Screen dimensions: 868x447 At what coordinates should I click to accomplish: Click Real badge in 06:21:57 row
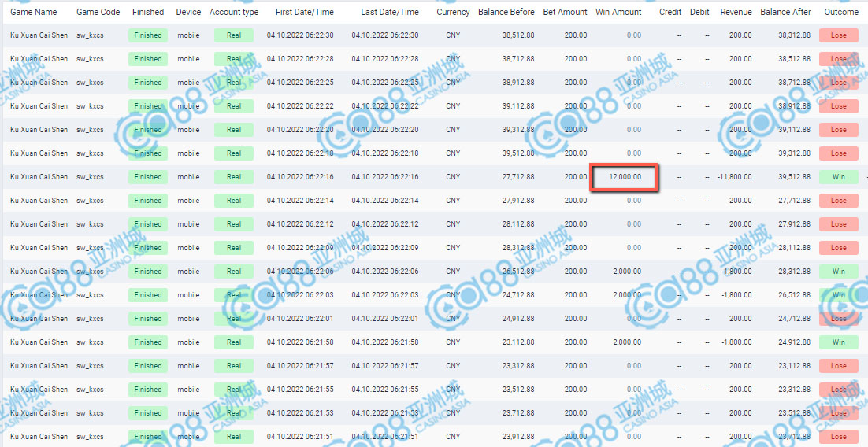(234, 366)
